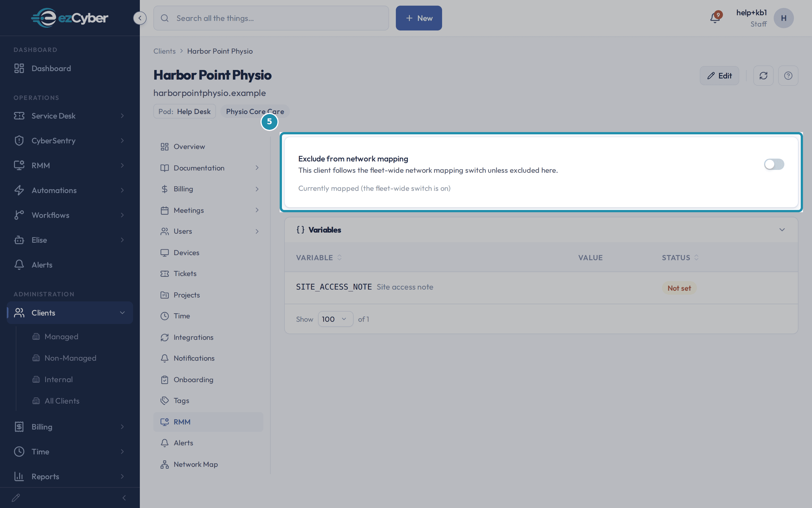The image size is (812, 508).
Task: Click the SITE_ACCESS_NOTE variable row
Action: pyautogui.click(x=541, y=288)
